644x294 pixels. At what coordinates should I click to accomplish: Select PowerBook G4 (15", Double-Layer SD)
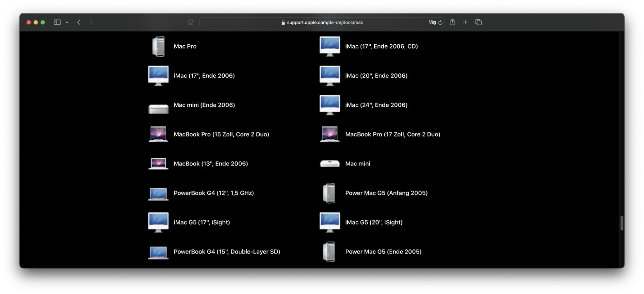pyautogui.click(x=226, y=252)
